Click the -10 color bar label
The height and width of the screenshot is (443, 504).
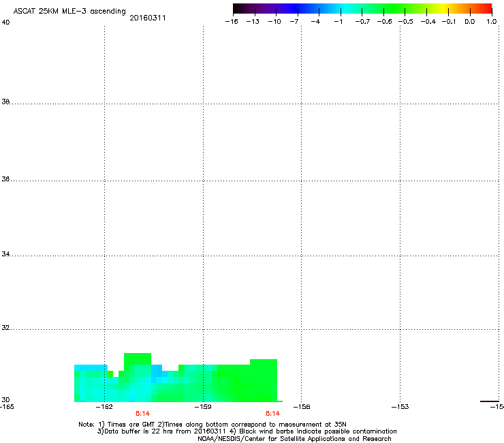point(274,22)
